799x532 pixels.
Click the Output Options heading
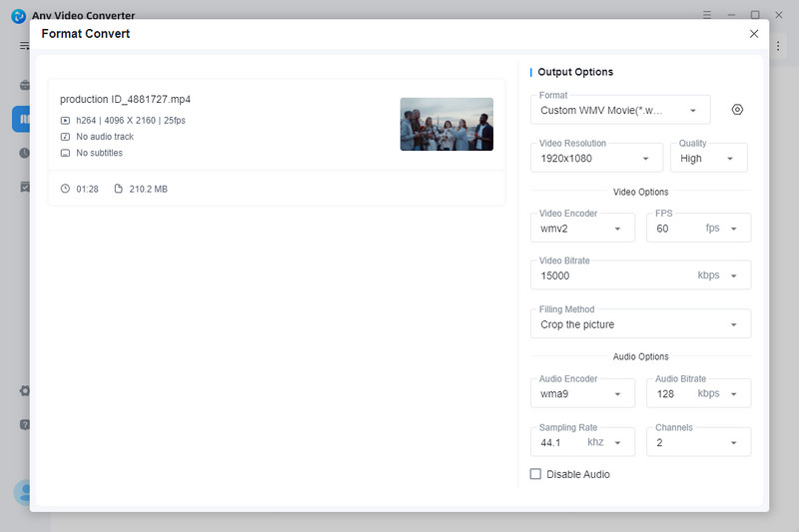pos(575,72)
